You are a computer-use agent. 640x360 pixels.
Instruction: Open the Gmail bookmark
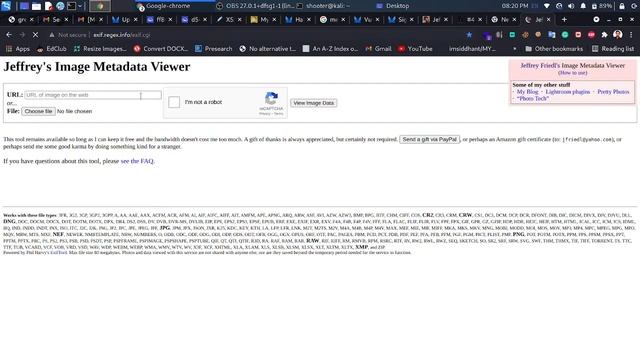click(x=378, y=49)
